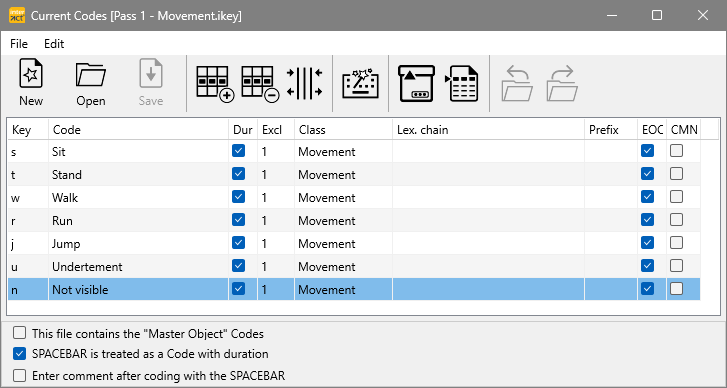Select the 'Undertement' code cell
The height and width of the screenshot is (388, 727).
pos(139,266)
